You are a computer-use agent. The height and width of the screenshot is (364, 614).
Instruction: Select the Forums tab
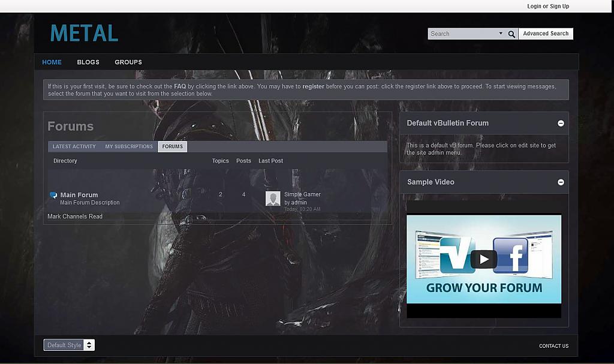coord(172,146)
